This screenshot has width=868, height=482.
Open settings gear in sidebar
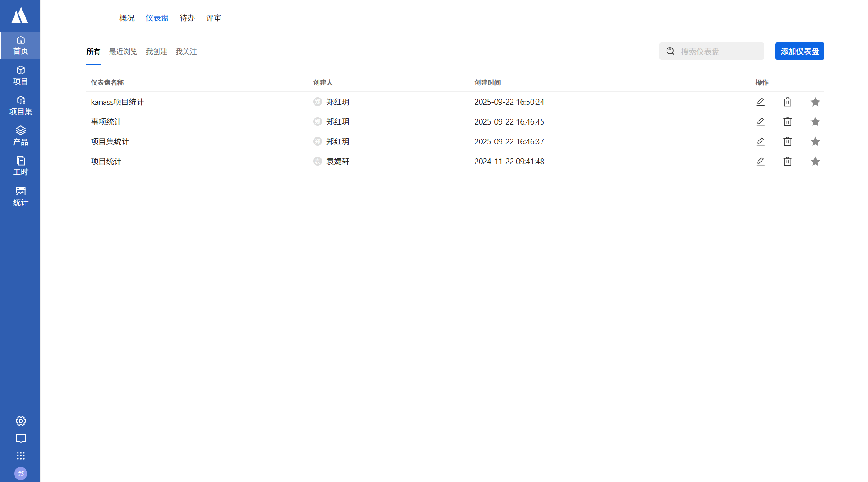(x=21, y=421)
